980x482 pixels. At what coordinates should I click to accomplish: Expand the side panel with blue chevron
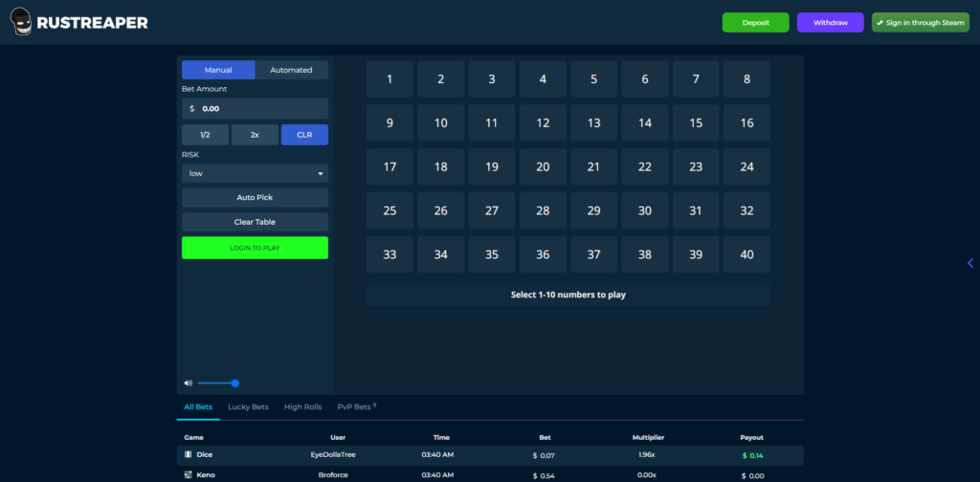click(x=970, y=263)
